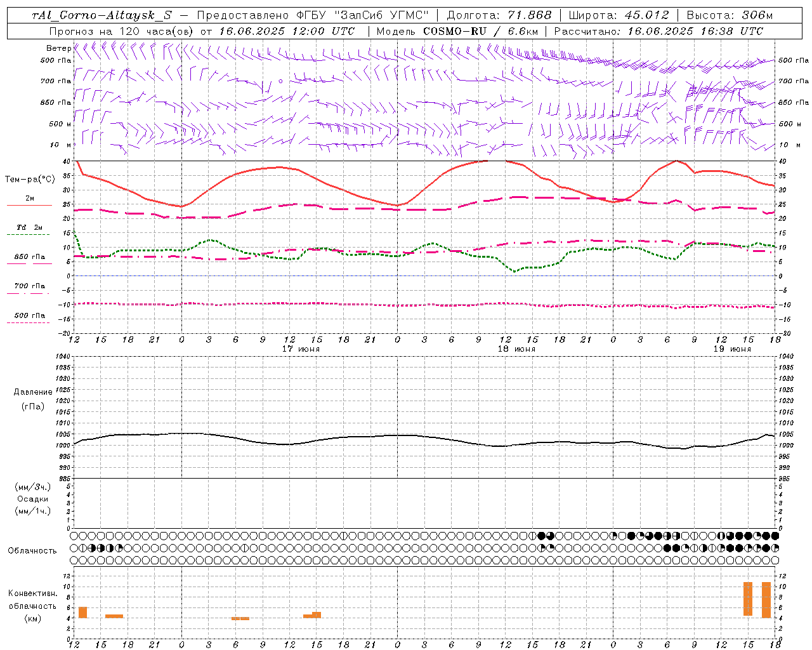The image size is (812, 650).
Task: Click the Осадки precipitation label
Action: [x=33, y=499]
